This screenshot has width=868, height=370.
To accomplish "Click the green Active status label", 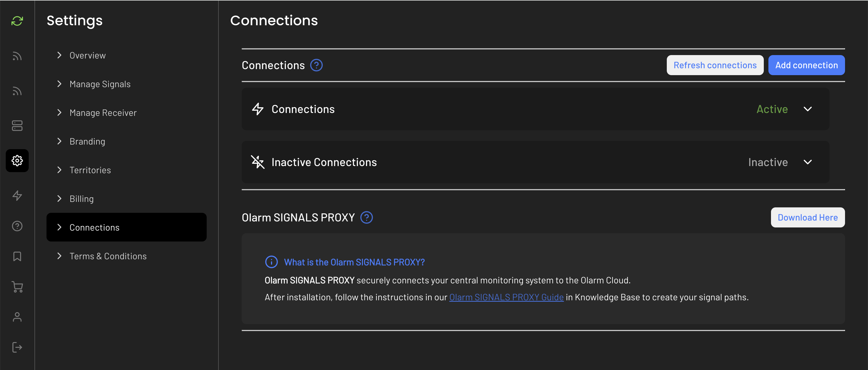I will [x=772, y=109].
